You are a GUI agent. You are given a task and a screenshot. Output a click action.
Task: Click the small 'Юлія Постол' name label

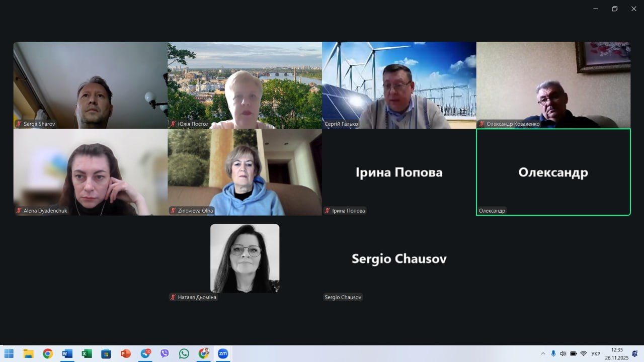click(x=193, y=124)
